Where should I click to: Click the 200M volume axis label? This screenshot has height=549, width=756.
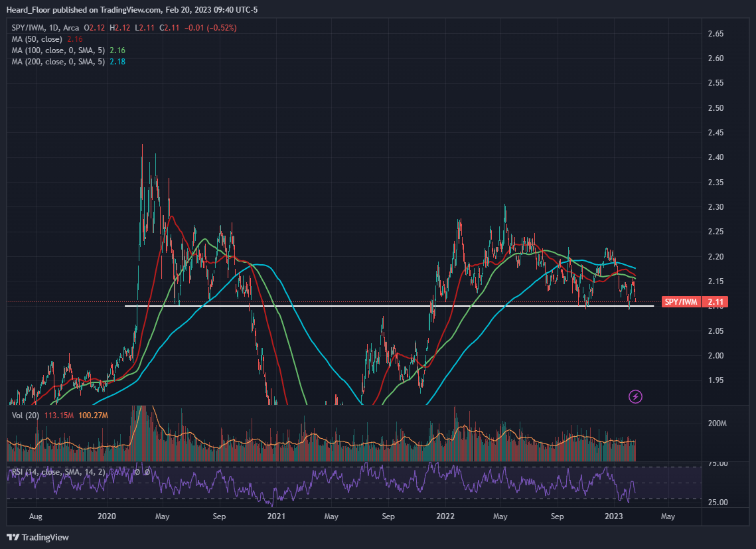coord(717,424)
